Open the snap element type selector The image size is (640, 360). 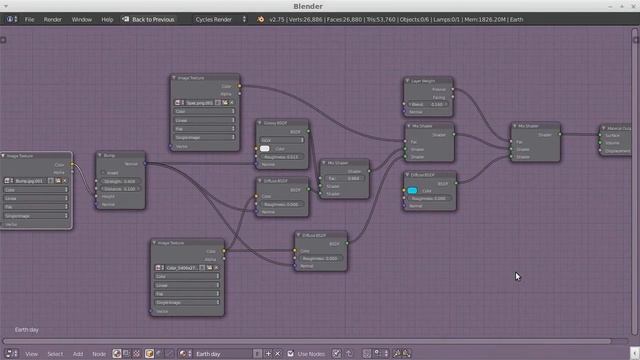(x=380, y=353)
